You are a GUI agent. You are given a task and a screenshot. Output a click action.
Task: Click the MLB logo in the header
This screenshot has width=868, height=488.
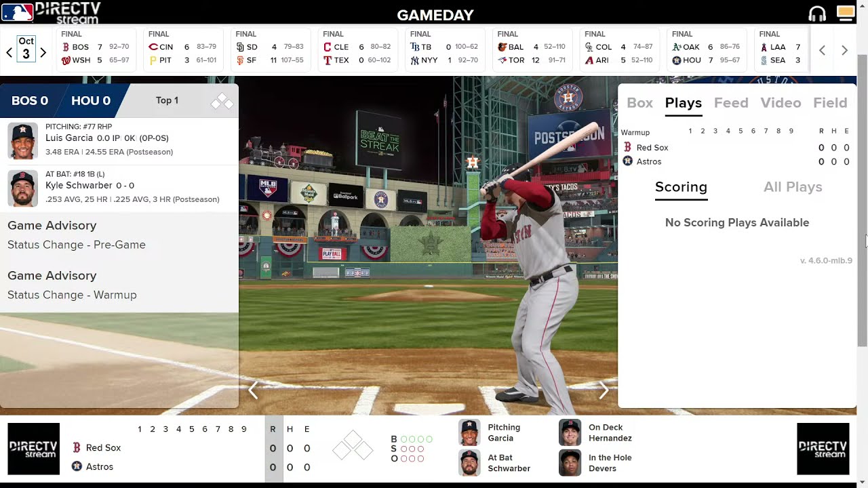coord(17,12)
